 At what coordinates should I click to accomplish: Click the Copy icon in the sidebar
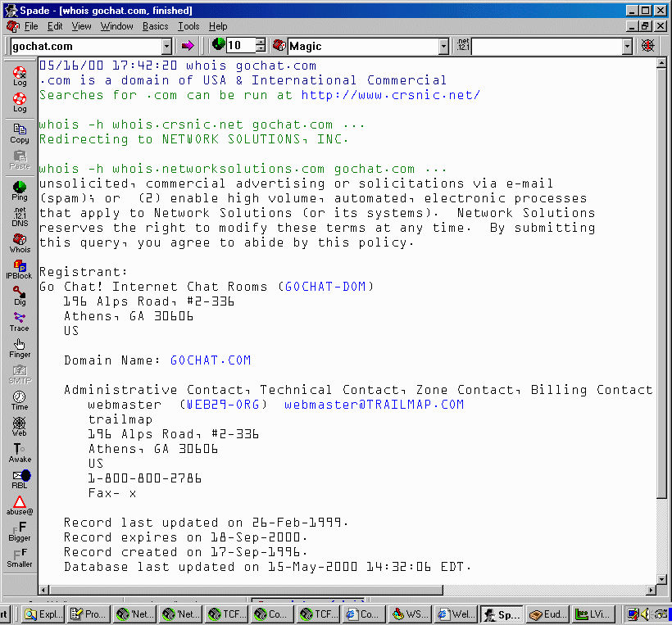tap(20, 133)
